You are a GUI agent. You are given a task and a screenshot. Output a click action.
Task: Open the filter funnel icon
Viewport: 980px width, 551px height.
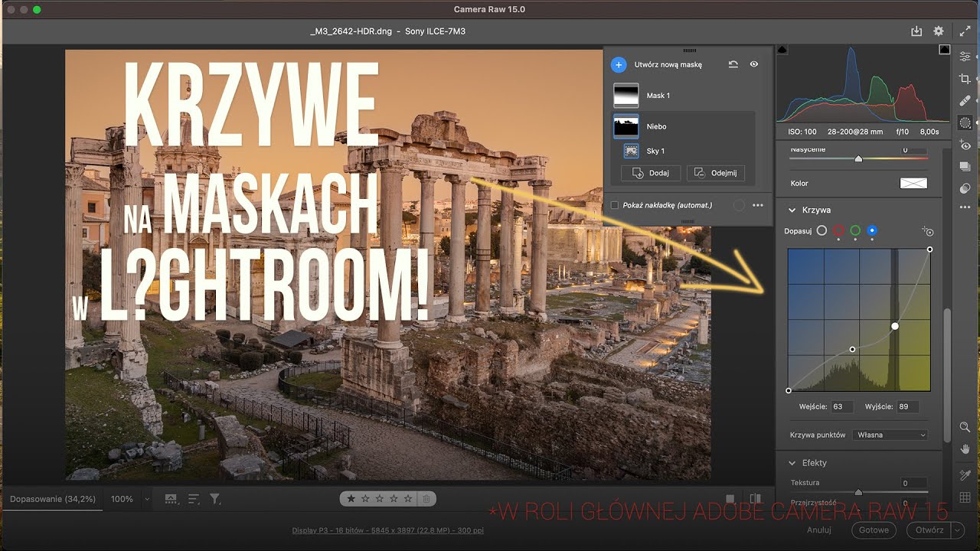[x=215, y=499]
